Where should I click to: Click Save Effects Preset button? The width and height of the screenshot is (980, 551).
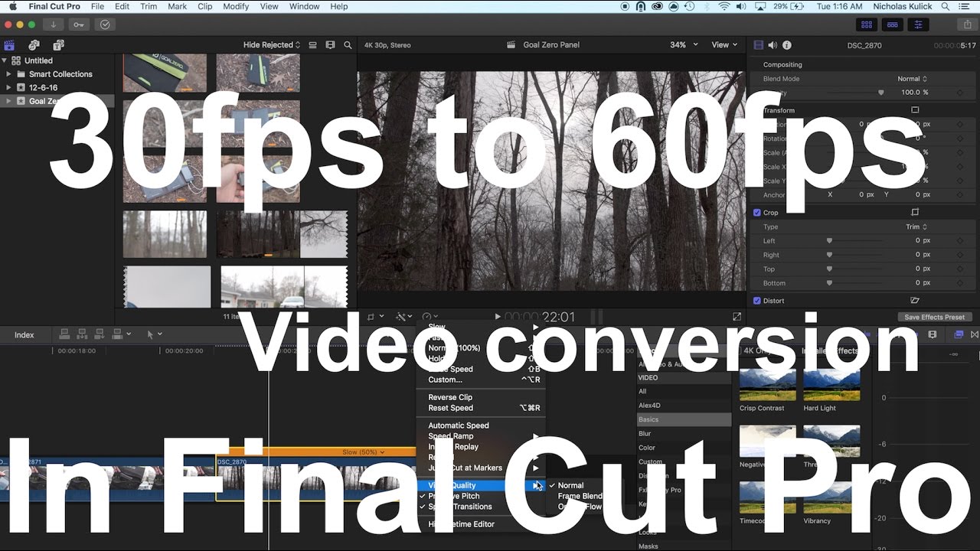coord(934,317)
